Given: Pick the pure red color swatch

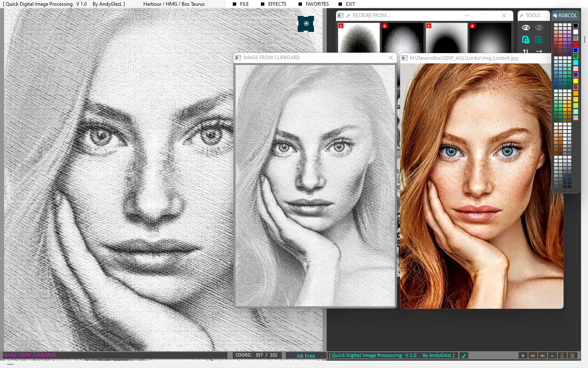Looking at the screenshot, I should coord(576,44).
